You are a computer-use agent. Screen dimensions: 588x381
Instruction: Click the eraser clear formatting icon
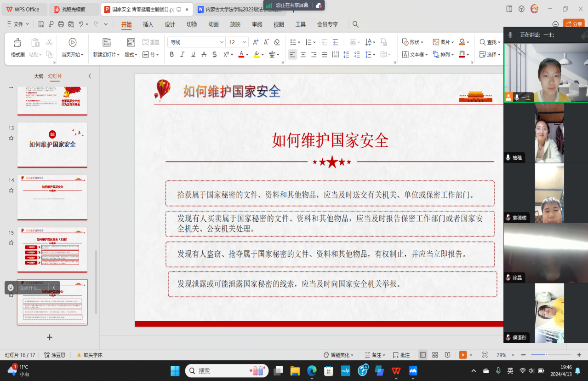click(x=277, y=42)
